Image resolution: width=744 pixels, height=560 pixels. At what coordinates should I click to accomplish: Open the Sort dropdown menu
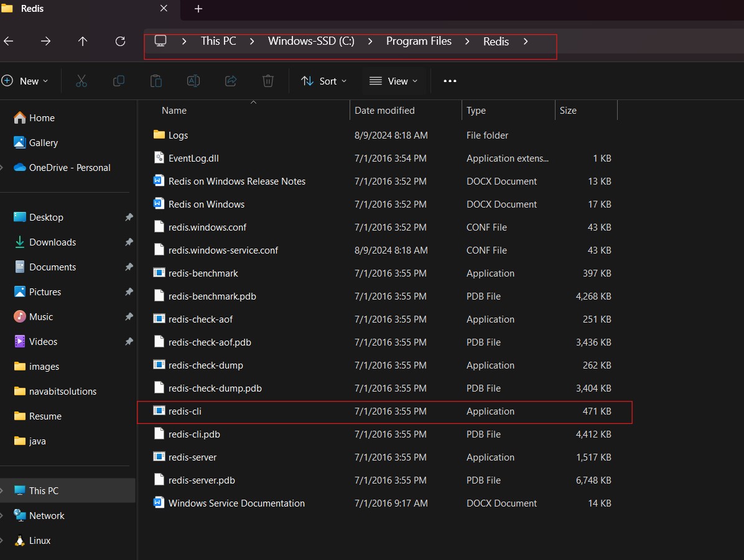point(323,81)
